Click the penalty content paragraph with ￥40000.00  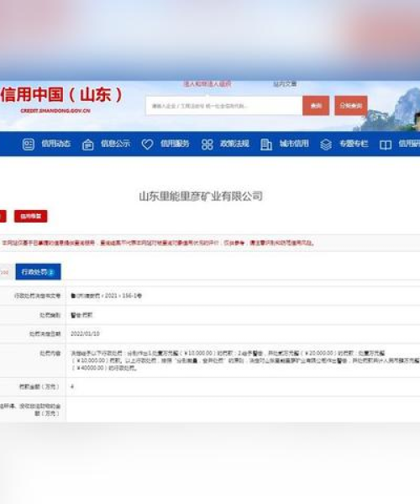point(245,360)
